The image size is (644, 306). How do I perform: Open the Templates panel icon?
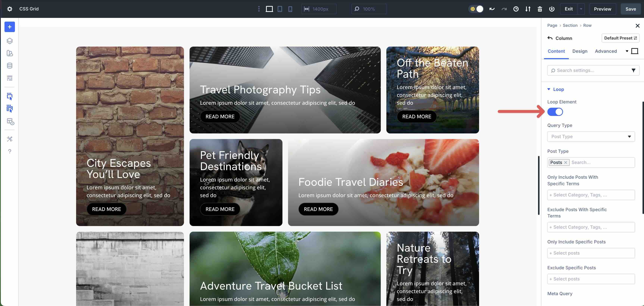[x=10, y=53]
